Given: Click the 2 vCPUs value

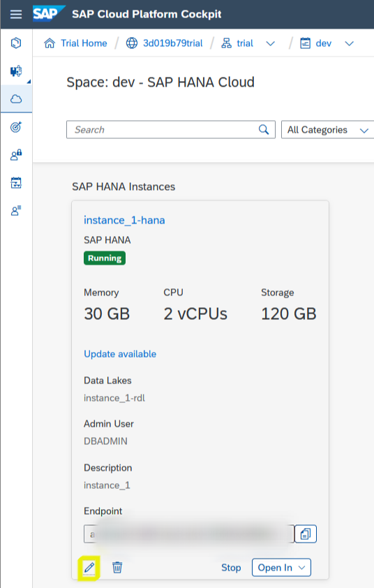Looking at the screenshot, I should [x=195, y=314].
